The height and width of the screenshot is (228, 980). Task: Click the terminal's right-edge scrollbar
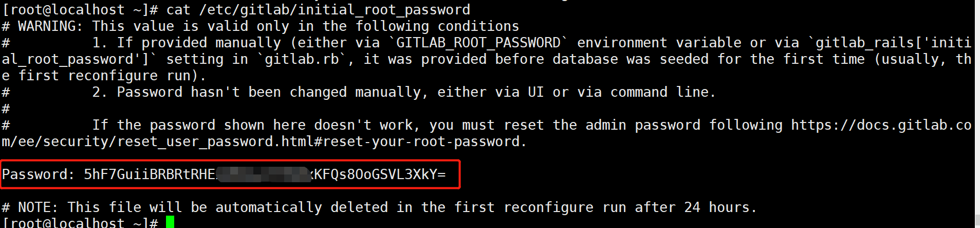tap(977, 113)
